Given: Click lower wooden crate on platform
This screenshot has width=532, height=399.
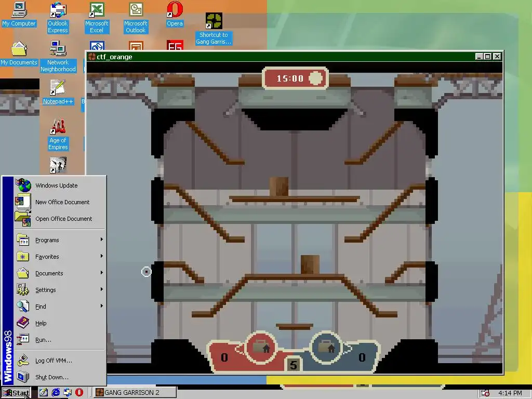Looking at the screenshot, I should click(310, 264).
